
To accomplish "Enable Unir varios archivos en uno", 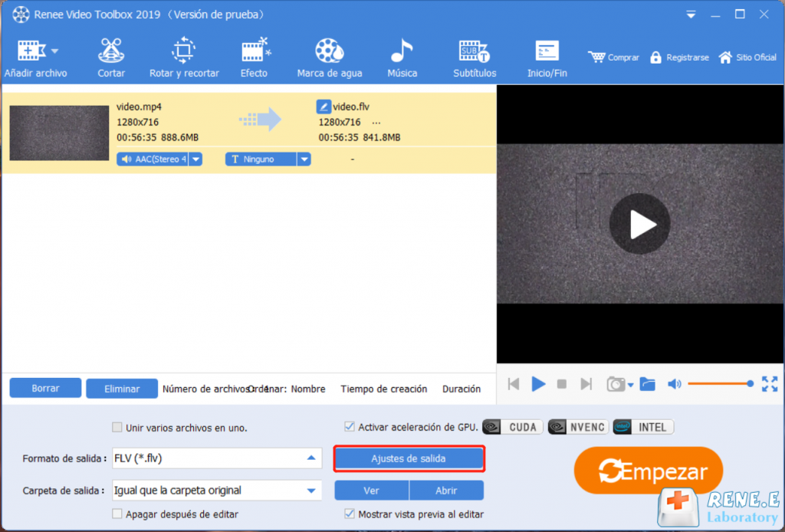I will click(x=117, y=428).
